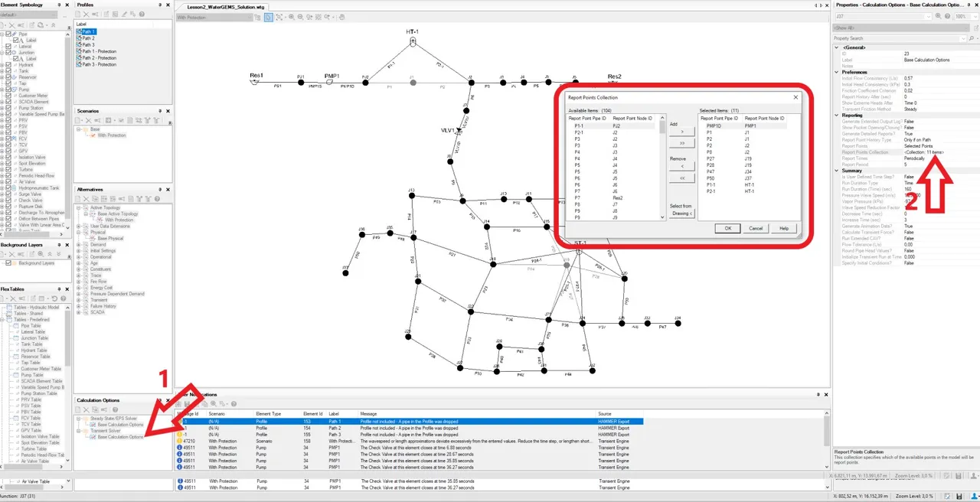The width and height of the screenshot is (980, 502).
Task: Click the zoom in magnifier in drawing toolbar
Action: [x=291, y=17]
